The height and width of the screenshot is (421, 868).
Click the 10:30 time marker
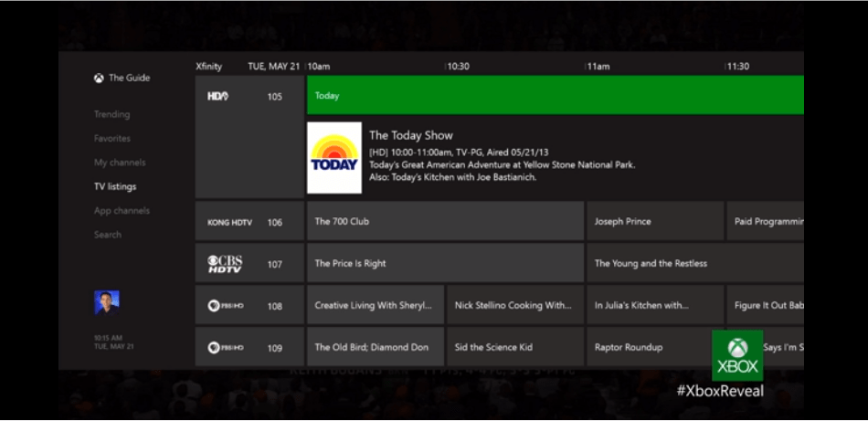(x=459, y=67)
